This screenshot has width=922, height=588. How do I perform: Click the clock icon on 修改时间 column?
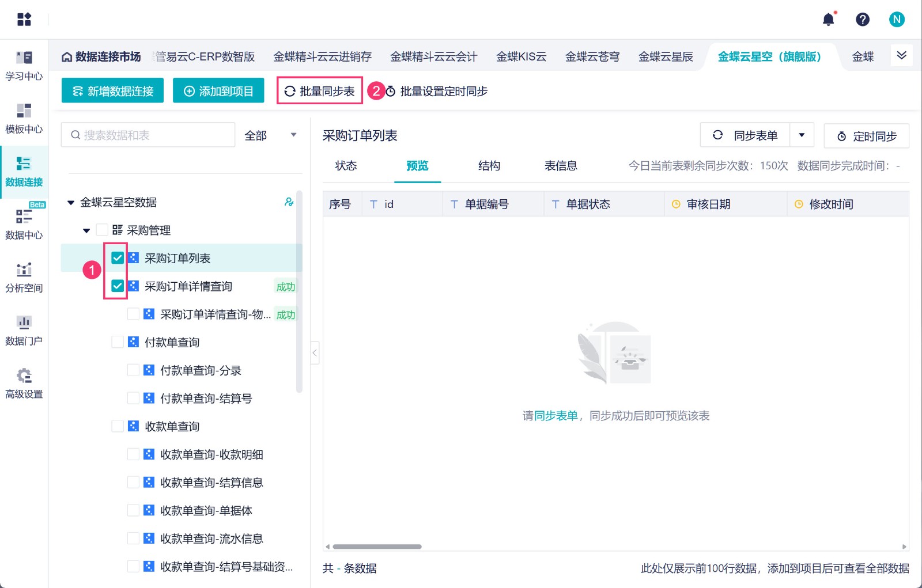799,204
